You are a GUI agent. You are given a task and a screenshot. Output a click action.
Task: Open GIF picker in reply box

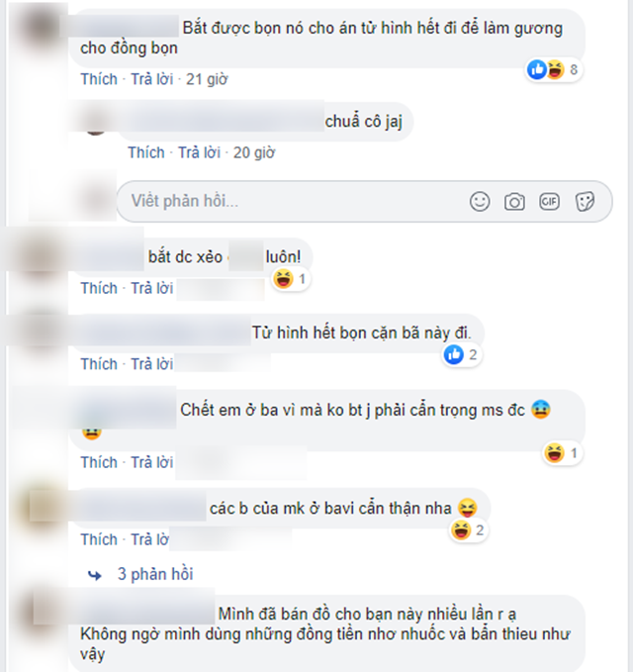[x=549, y=202]
